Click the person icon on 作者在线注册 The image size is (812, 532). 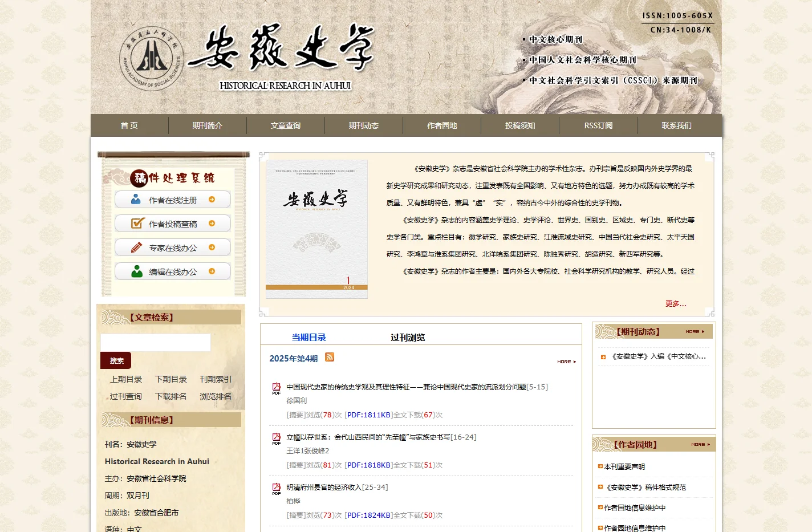[136, 200]
